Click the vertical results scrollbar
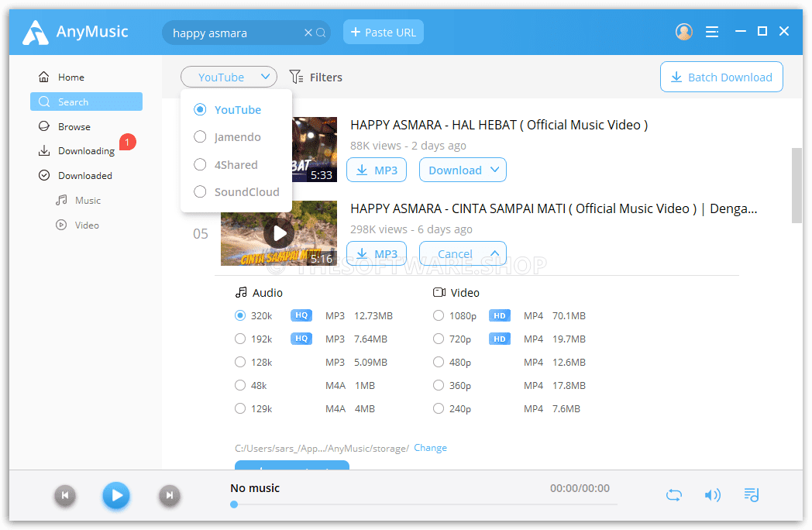This screenshot has width=812, height=530. pyautogui.click(x=797, y=185)
